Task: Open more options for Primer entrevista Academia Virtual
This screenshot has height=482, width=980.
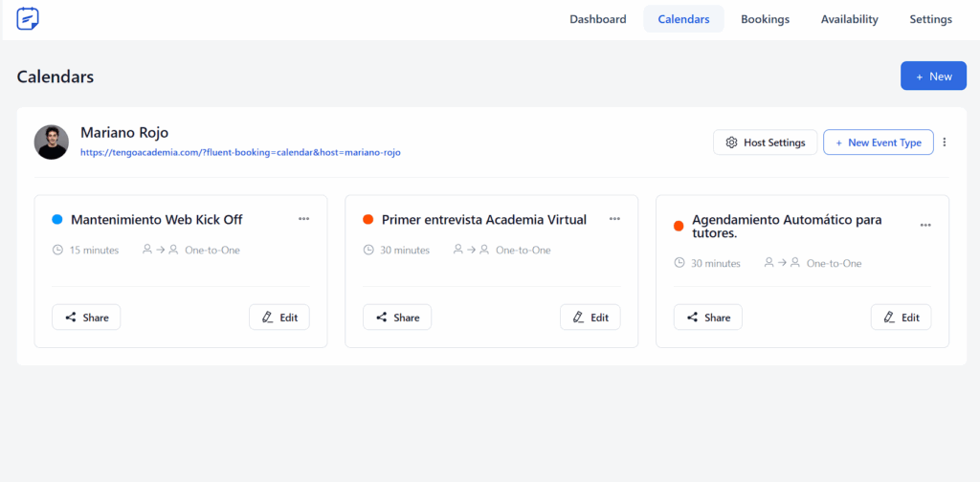Action: (x=614, y=219)
